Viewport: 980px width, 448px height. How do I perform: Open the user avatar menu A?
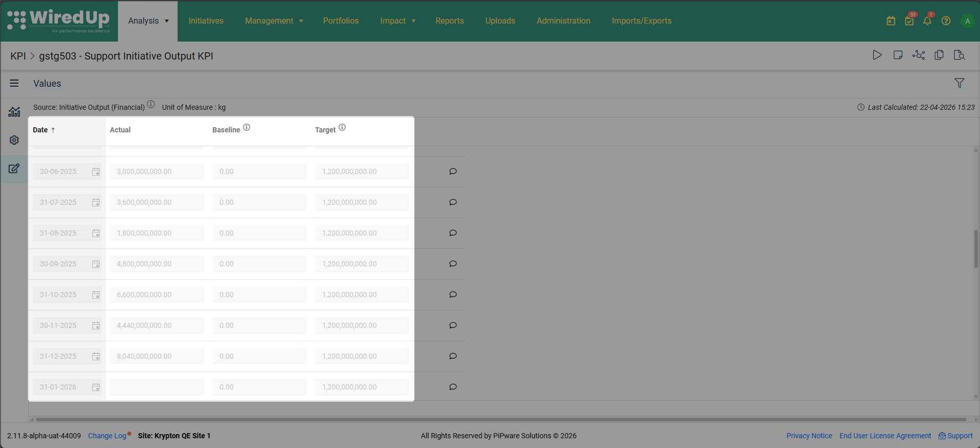[x=968, y=21]
